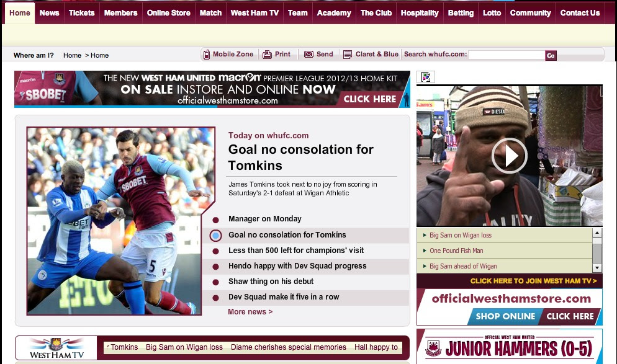The image size is (617, 364).
Task: Click officialwesthamstore.com banner text
Action: (x=511, y=299)
